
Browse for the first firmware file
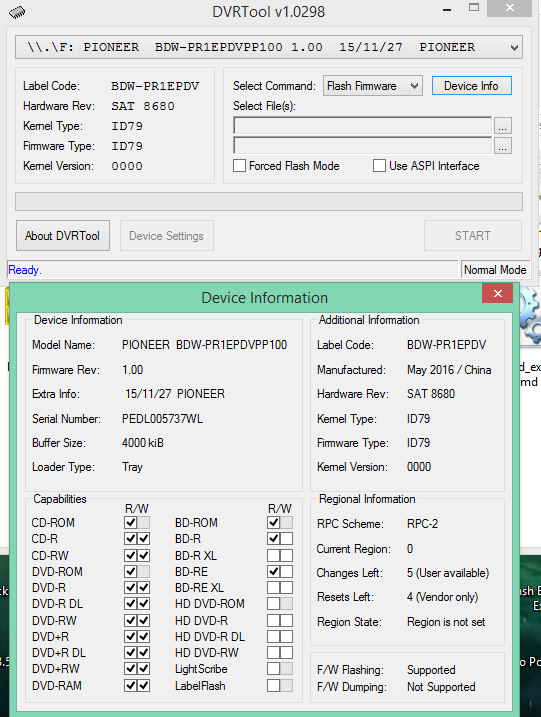[x=502, y=126]
